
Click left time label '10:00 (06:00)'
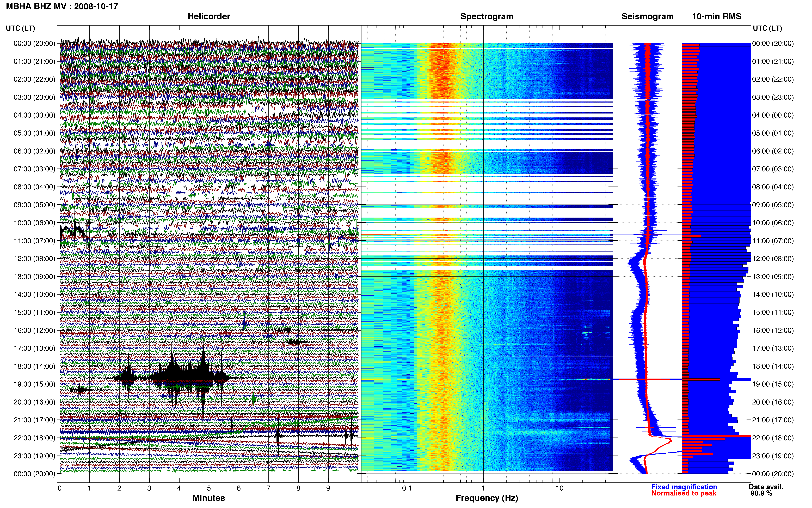(34, 223)
